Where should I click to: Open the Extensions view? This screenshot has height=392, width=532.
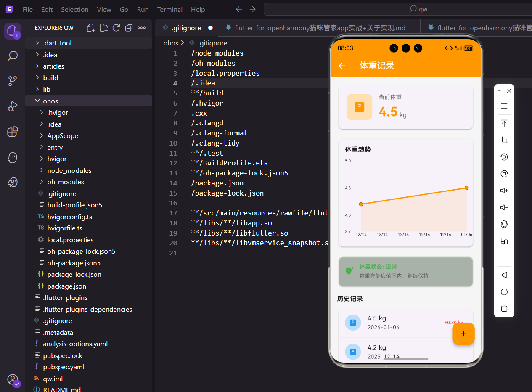tap(13, 132)
